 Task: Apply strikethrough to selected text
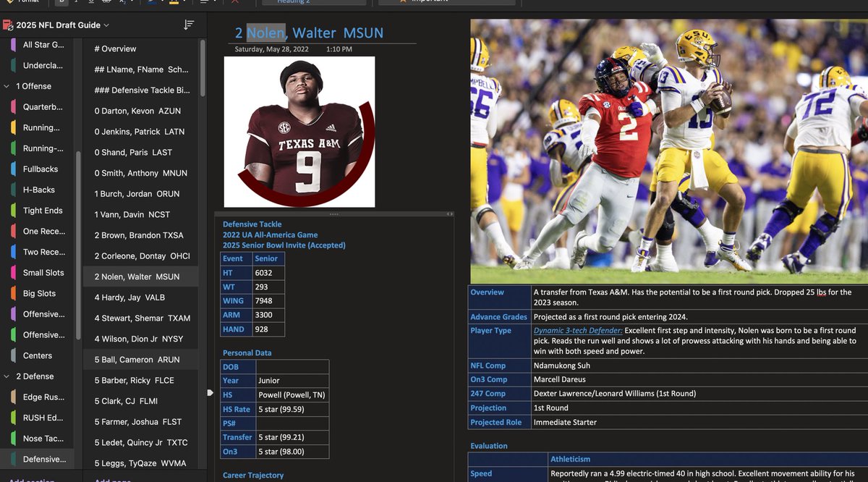105,3
